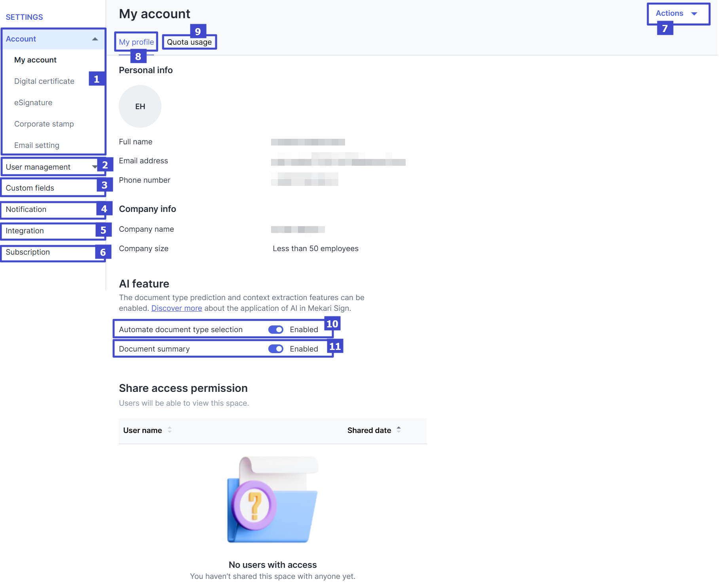
Task: Open Corporate stamp settings
Action: click(x=44, y=124)
